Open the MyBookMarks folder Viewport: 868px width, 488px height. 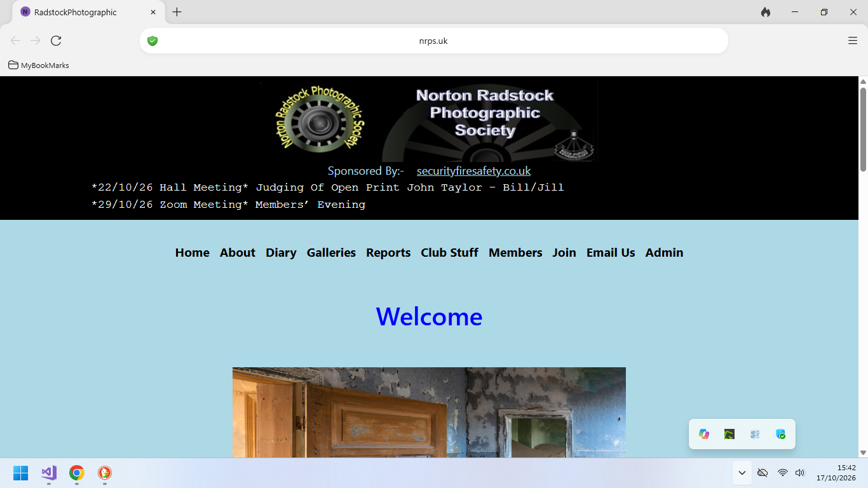[x=39, y=65]
